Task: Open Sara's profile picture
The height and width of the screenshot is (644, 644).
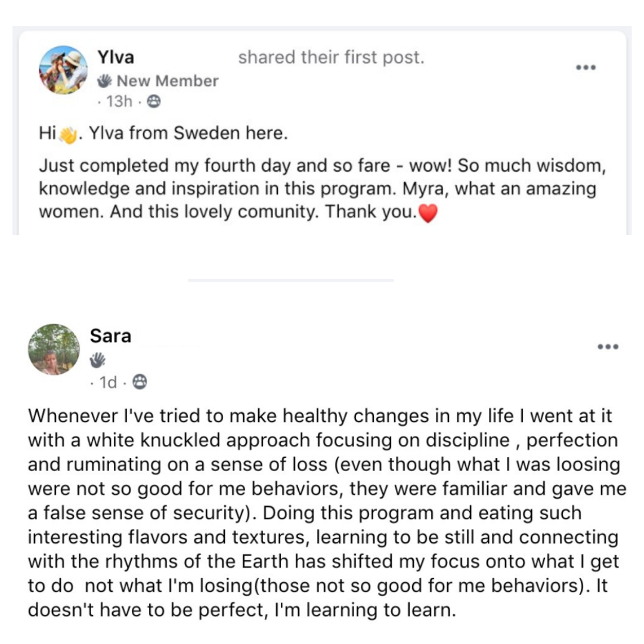Action: coord(54,349)
